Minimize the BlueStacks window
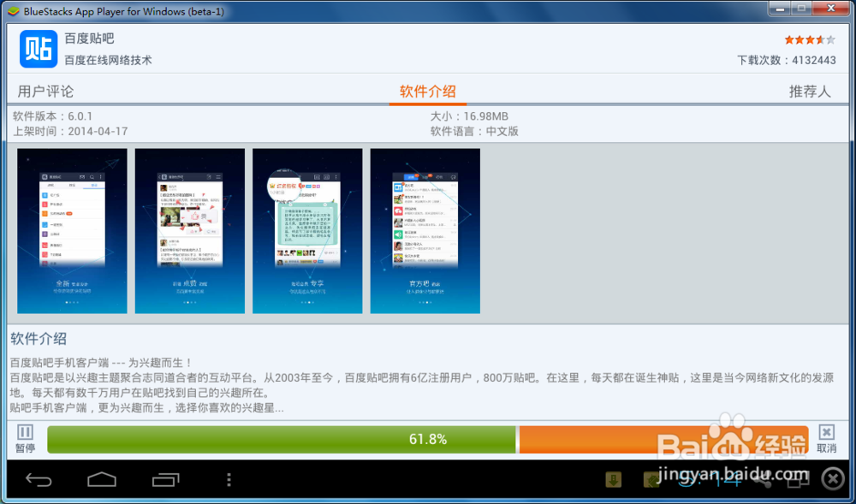This screenshot has height=504, width=856. coord(781,9)
